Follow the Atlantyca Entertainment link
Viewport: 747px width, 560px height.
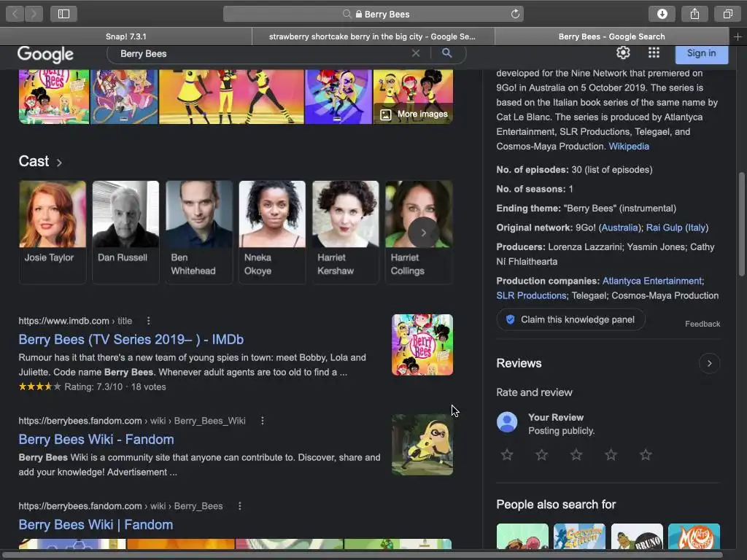(x=651, y=281)
